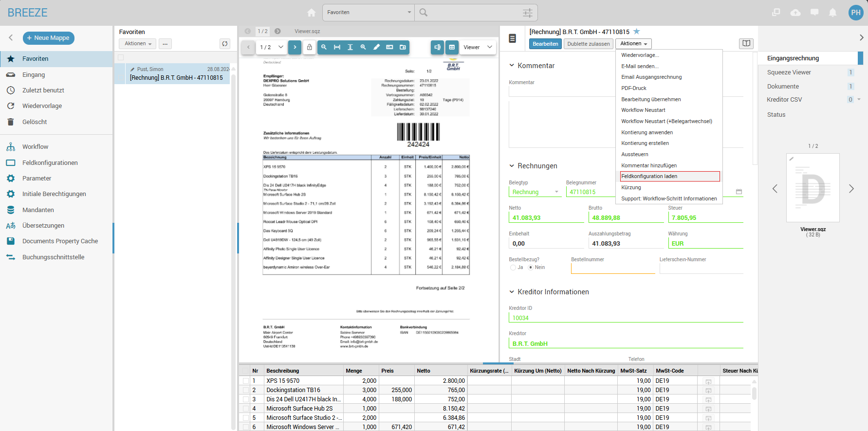Viewport: 868px width, 431px height.
Task: Click 'Feldkonfiguration laden' menu entry
Action: 670,176
